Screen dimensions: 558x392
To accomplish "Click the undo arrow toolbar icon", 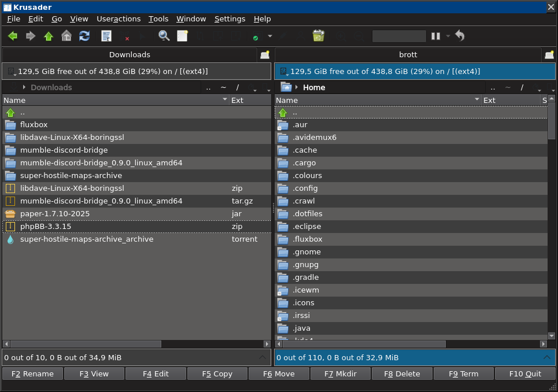I will [460, 36].
